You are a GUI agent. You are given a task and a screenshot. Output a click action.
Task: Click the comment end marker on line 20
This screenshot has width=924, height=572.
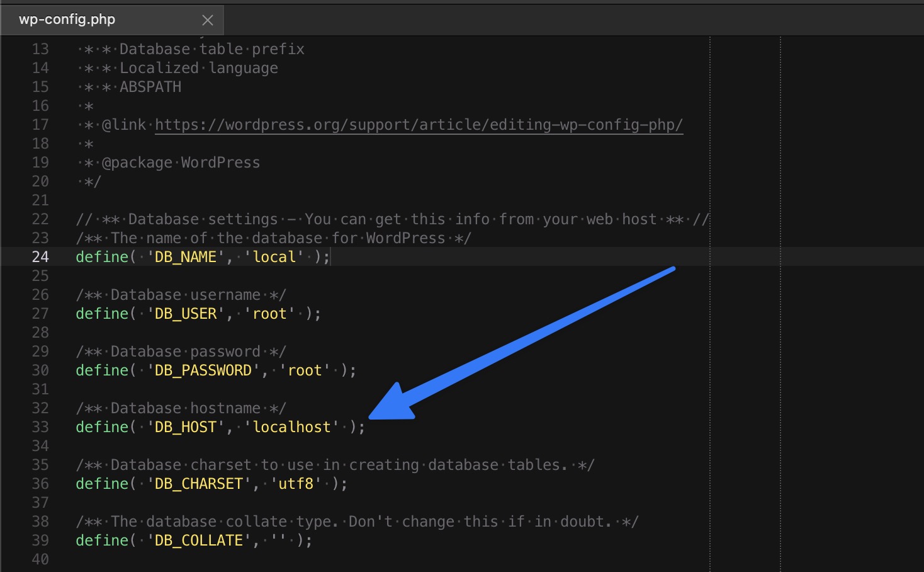[93, 181]
